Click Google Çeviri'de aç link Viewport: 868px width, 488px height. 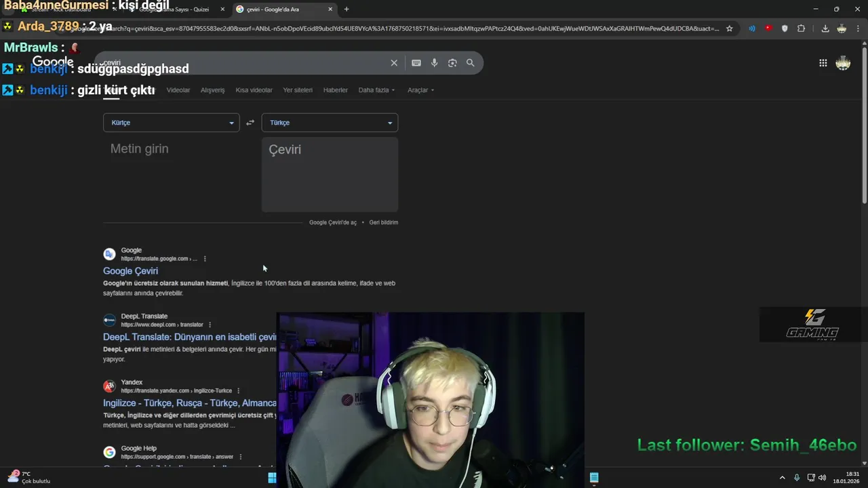(x=333, y=222)
